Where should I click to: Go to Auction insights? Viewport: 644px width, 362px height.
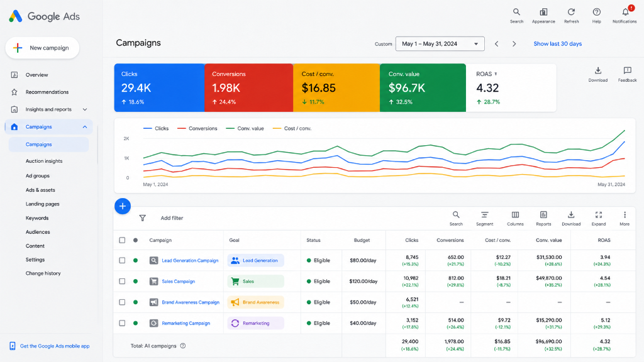pos(44,161)
